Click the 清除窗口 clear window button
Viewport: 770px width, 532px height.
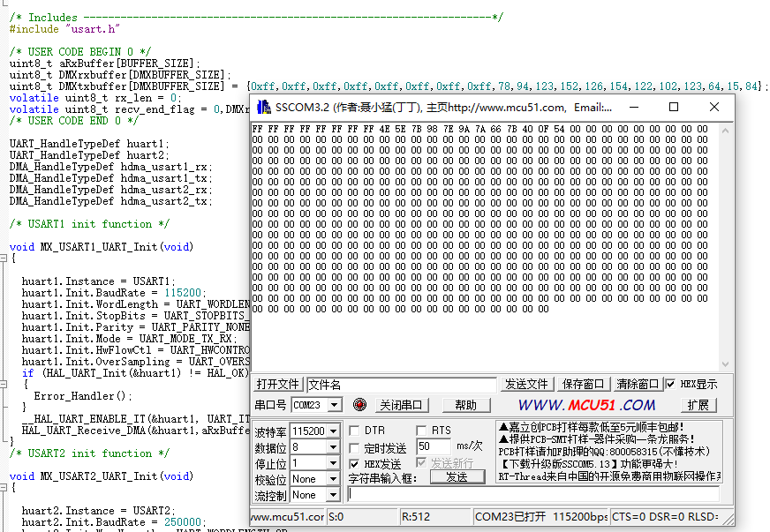point(638,385)
